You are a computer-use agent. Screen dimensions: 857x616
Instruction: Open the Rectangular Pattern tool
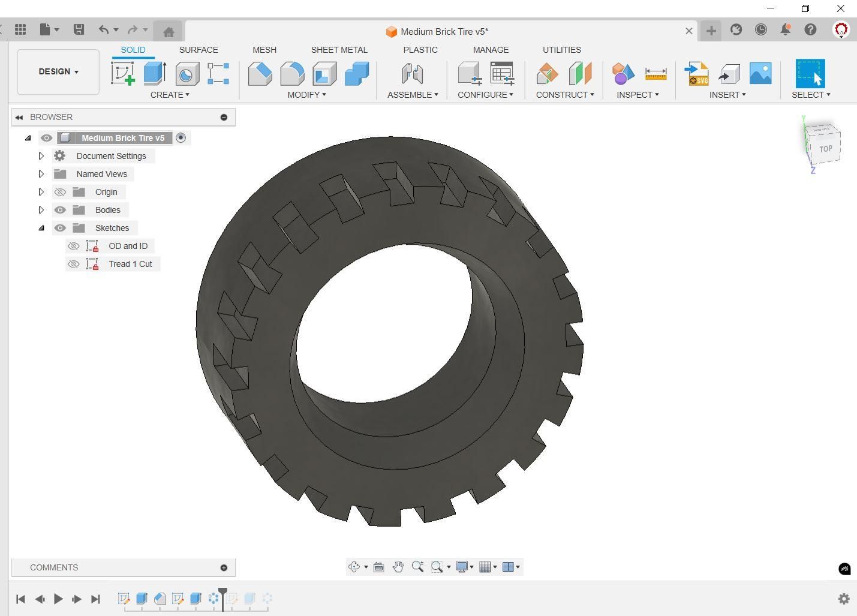pos(218,74)
